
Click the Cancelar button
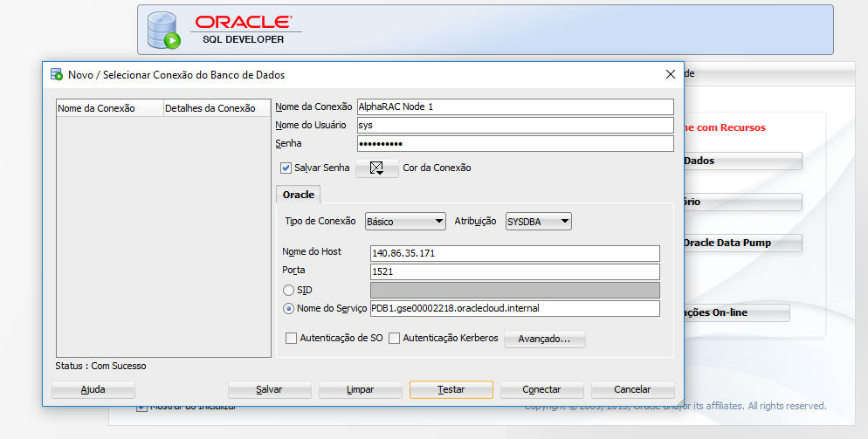pos(633,389)
